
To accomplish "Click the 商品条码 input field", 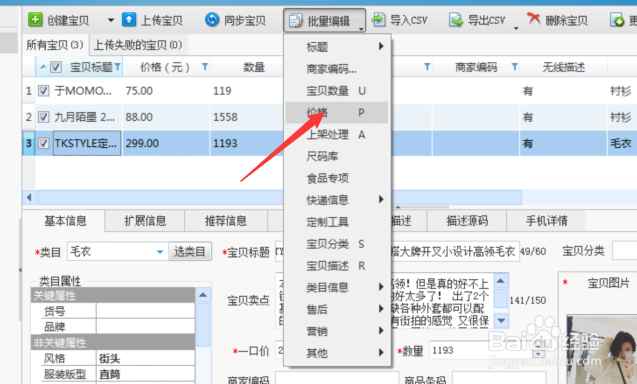I will (x=499, y=379).
